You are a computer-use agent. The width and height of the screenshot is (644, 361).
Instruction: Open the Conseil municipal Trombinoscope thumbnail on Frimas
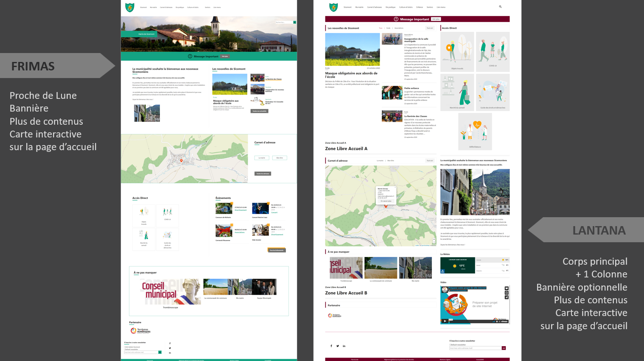pos(171,292)
